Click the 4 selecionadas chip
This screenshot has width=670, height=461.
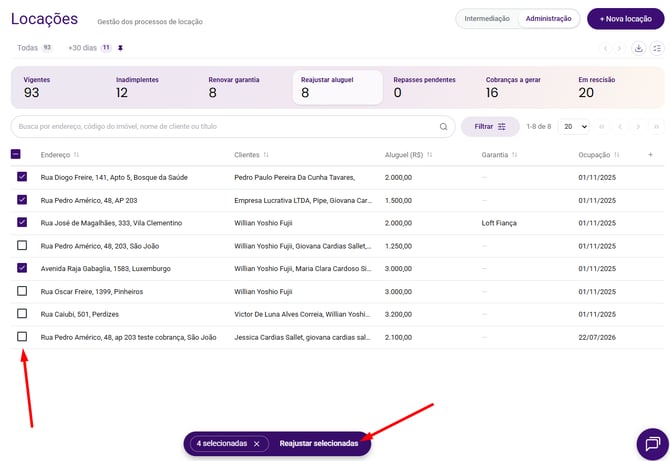[x=228, y=444]
